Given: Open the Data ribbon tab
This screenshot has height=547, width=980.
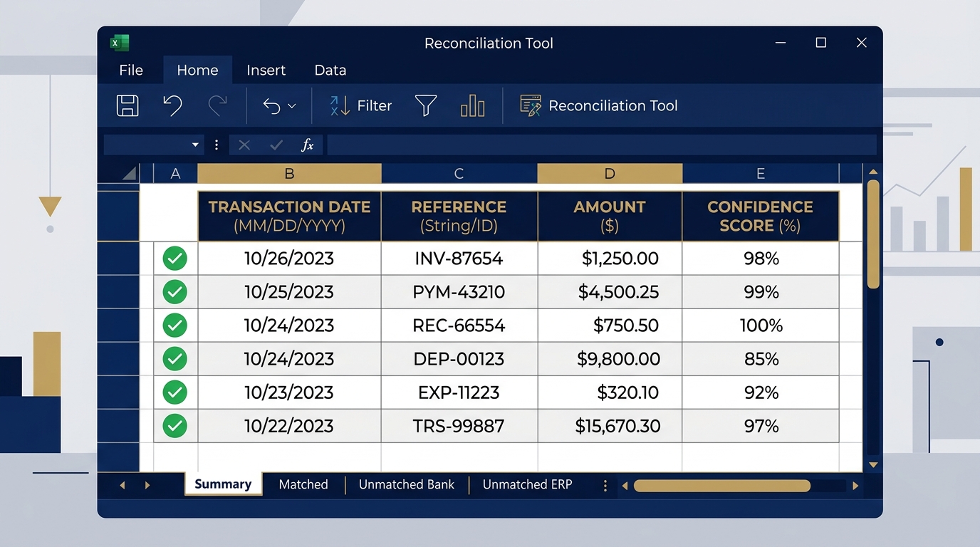Looking at the screenshot, I should click(x=330, y=70).
